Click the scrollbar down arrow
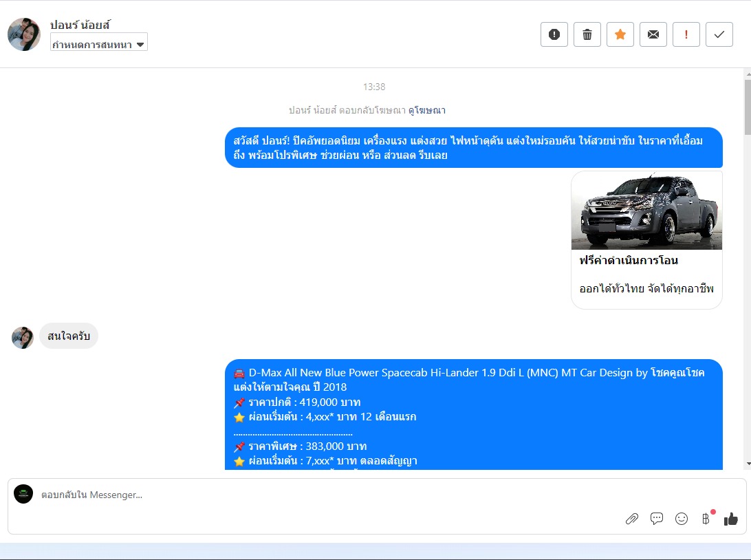Screen dimensions: 751x560 pyautogui.click(x=748, y=464)
